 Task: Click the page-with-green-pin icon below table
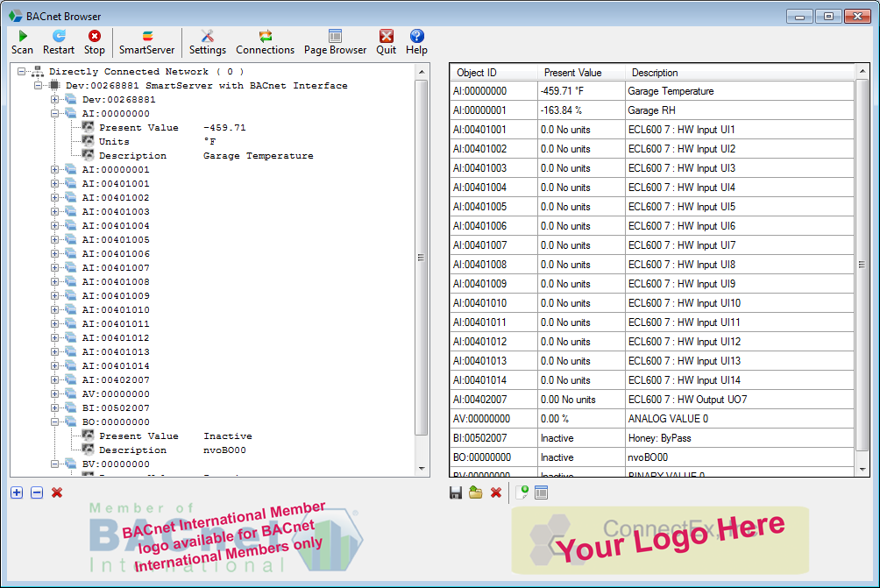coord(522,492)
